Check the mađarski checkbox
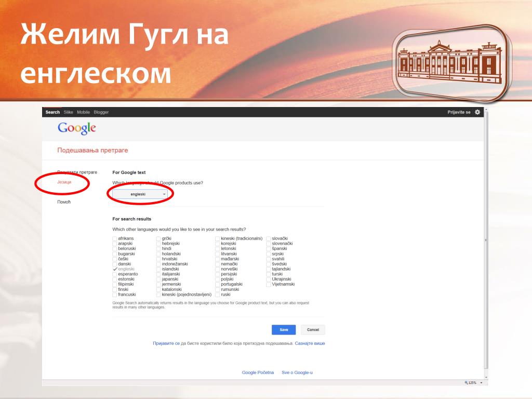532x399 pixels. 218,259
